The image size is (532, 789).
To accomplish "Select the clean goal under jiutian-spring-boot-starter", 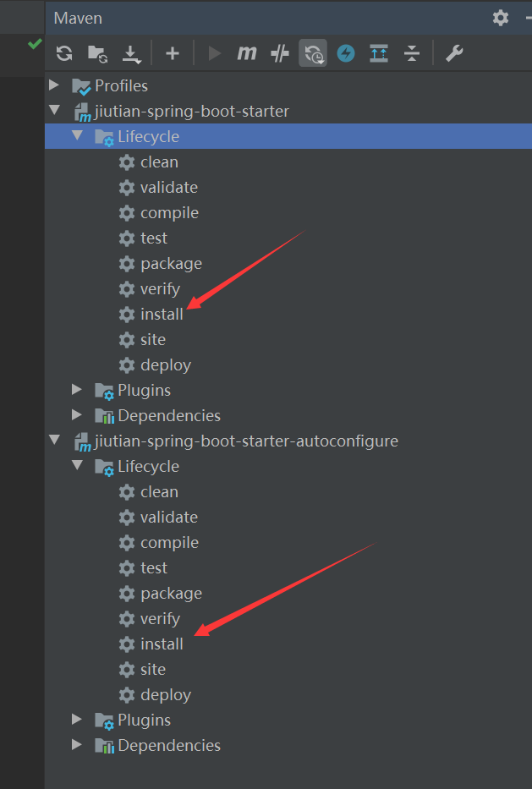I will click(x=159, y=162).
